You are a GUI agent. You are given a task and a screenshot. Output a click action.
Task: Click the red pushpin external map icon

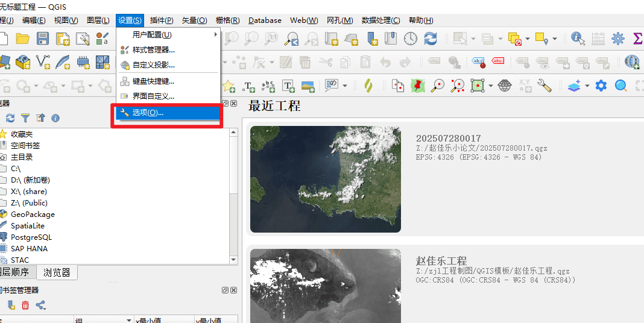[x=418, y=86]
